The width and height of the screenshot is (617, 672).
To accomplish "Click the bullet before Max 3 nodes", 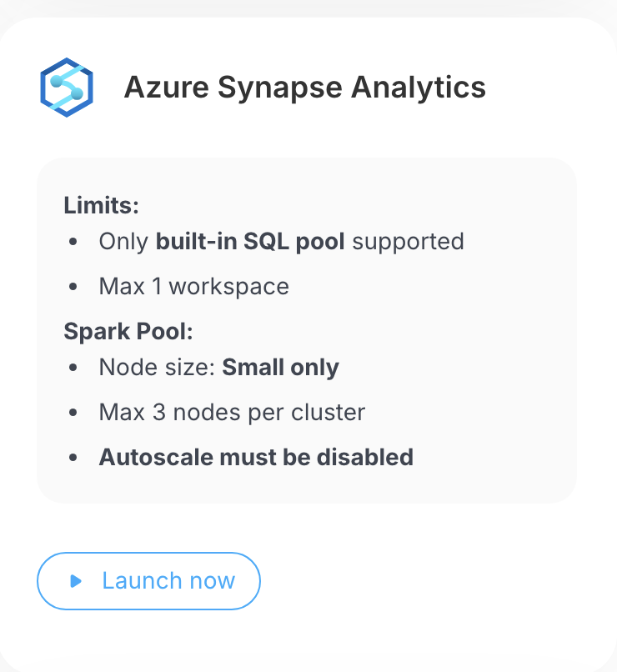I will (x=73, y=412).
